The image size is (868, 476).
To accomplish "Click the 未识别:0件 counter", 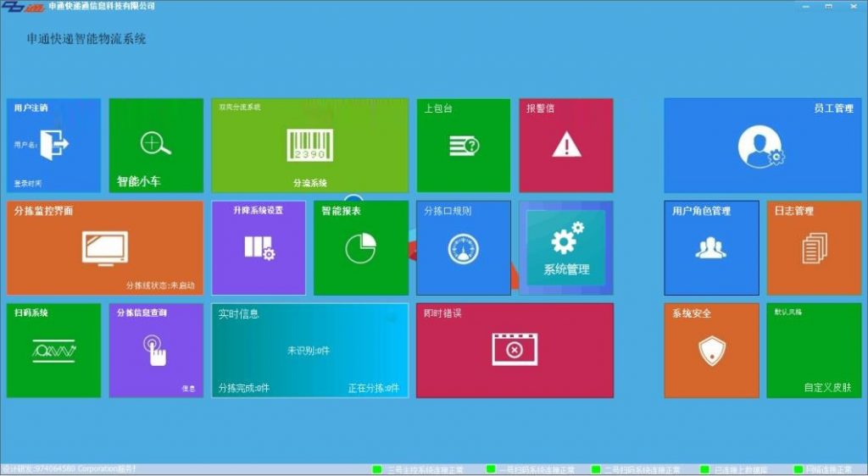I will click(309, 351).
